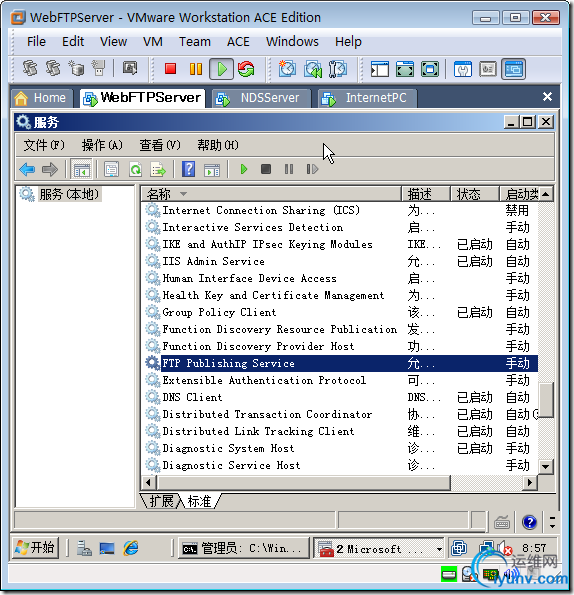Sort by the 描述 column header

click(x=426, y=194)
